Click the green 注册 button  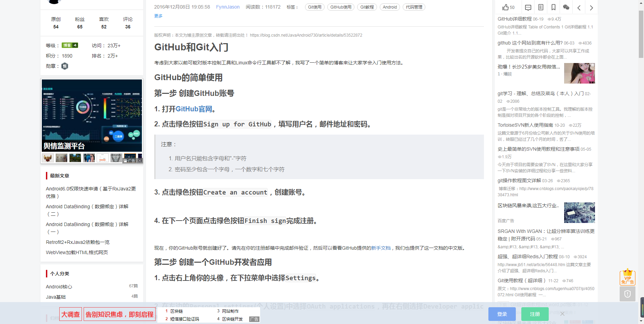point(535,314)
